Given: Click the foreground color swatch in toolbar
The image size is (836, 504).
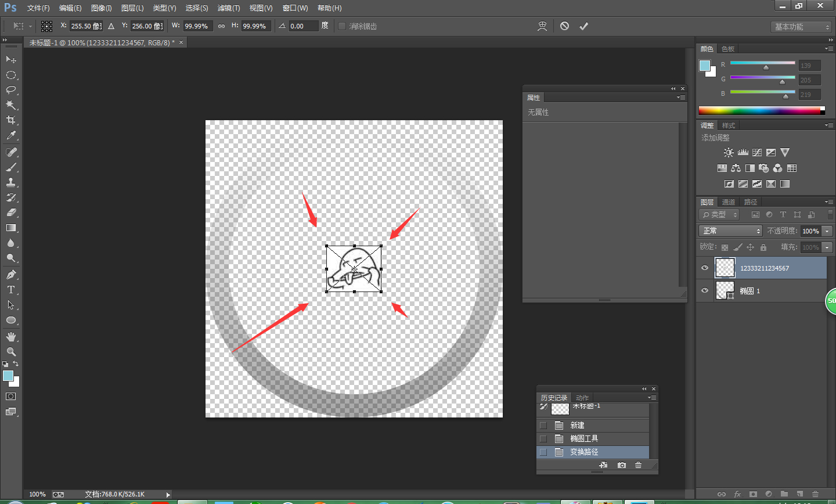Looking at the screenshot, I should (x=8, y=376).
